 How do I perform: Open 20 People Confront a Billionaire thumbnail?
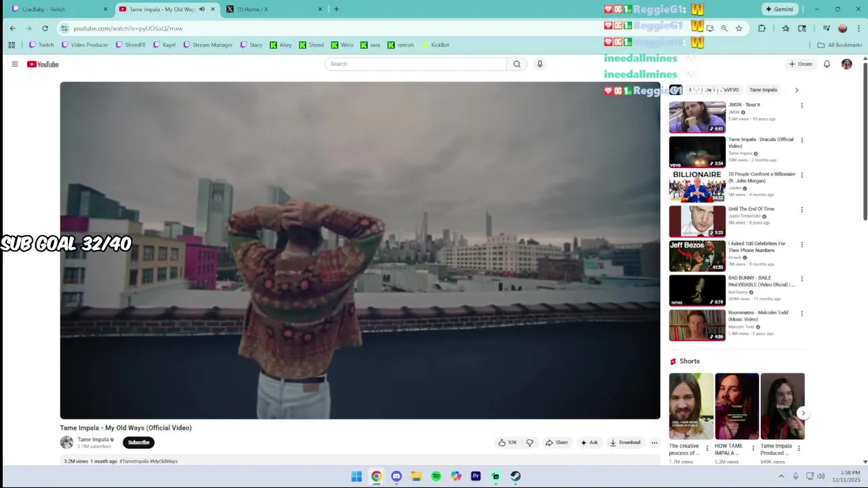(697, 186)
